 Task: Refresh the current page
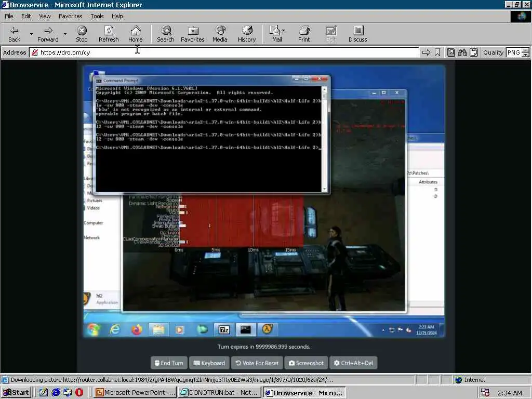click(109, 34)
